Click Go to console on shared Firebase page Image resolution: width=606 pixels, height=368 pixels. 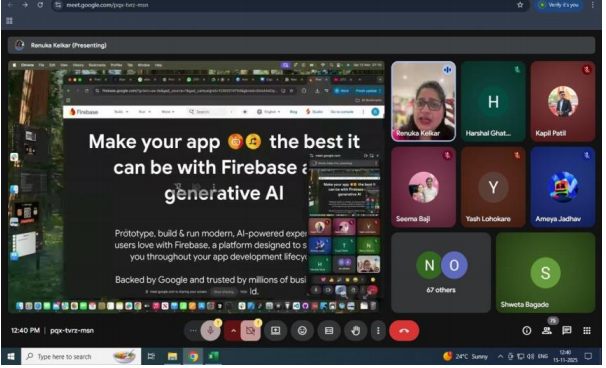pos(342,112)
